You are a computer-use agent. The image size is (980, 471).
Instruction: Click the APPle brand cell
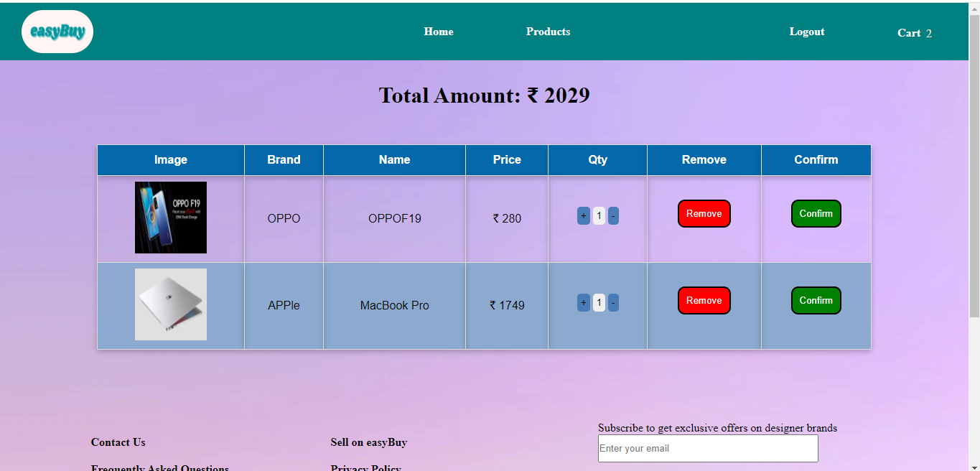(284, 305)
